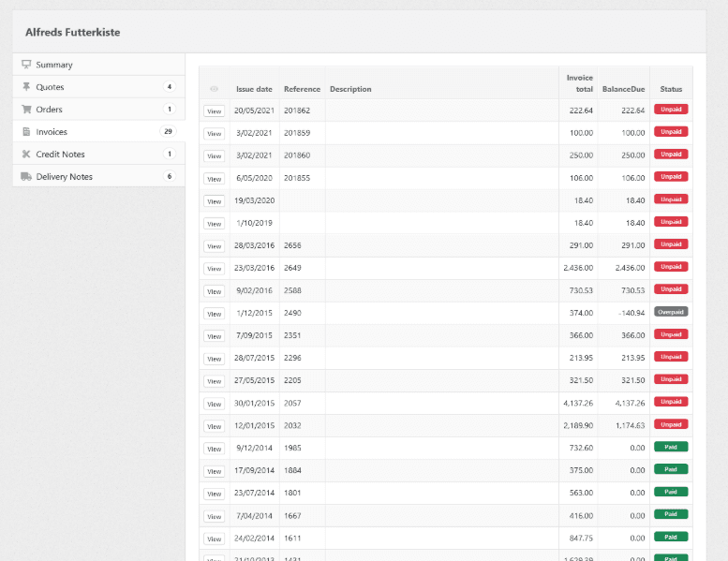This screenshot has width=728, height=561.
Task: View invoice 2351
Action: (x=214, y=336)
